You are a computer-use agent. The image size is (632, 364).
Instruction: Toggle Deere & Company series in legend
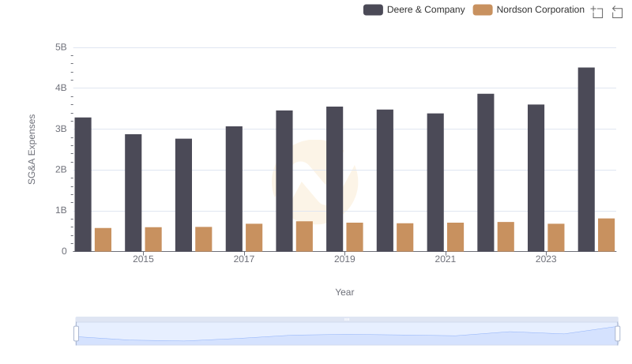coord(414,9)
